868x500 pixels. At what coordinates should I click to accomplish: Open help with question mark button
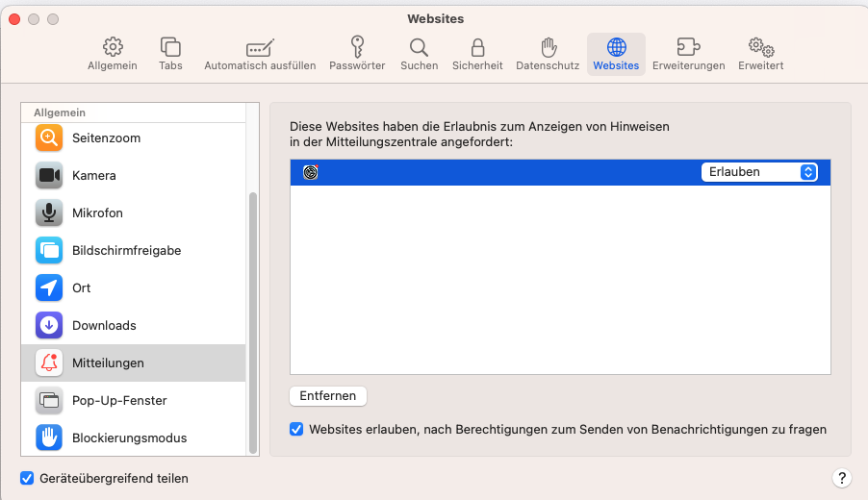841,478
